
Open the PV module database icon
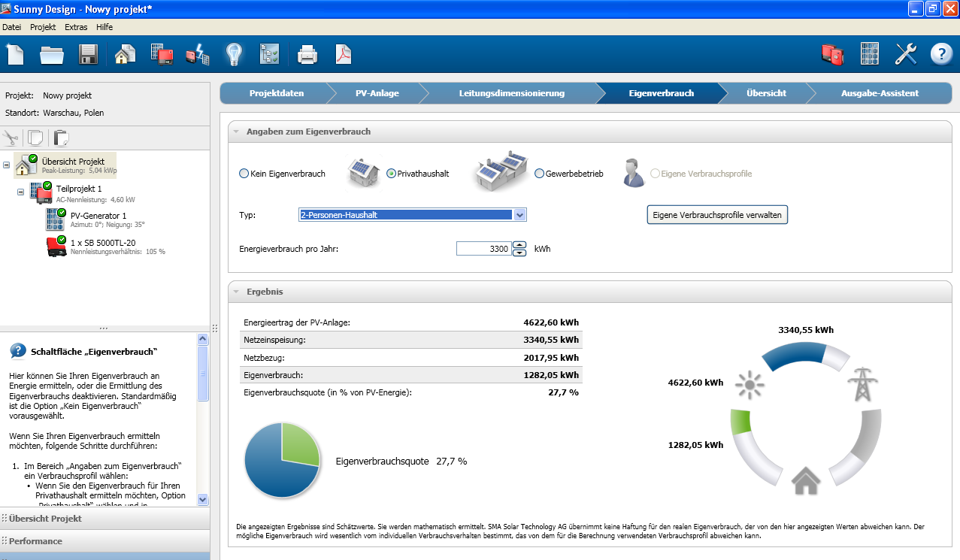pyautogui.click(x=870, y=54)
